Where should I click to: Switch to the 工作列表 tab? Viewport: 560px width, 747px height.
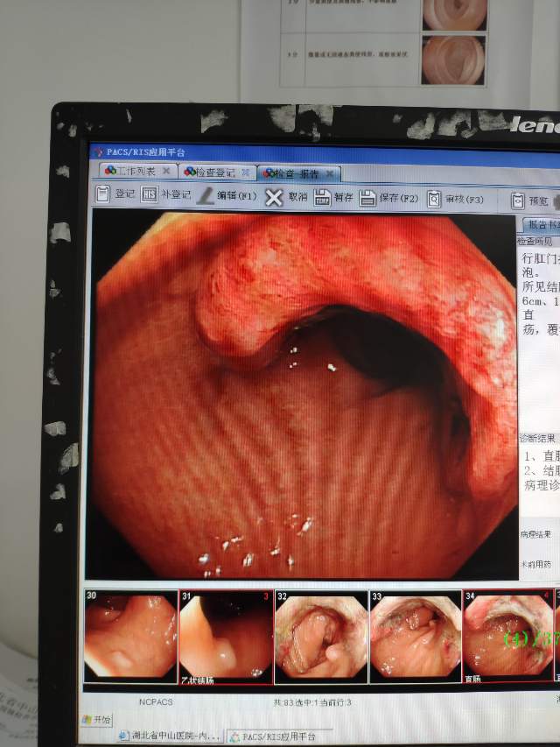tap(131, 171)
